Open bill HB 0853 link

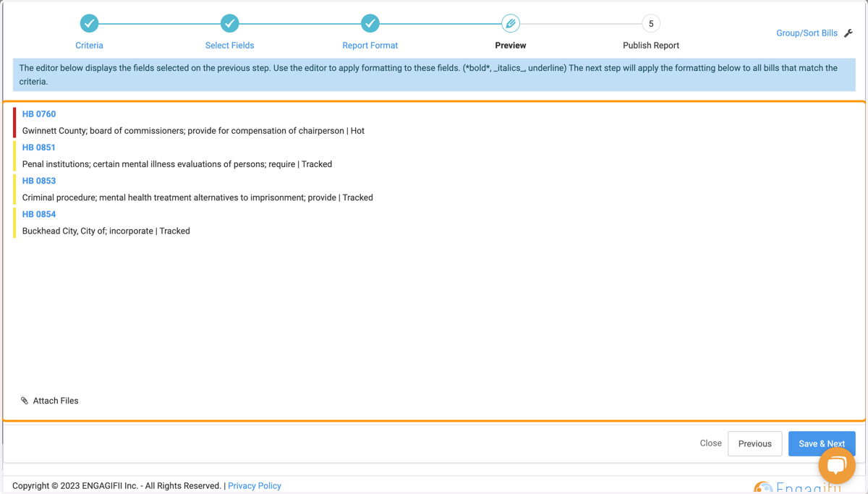click(39, 181)
